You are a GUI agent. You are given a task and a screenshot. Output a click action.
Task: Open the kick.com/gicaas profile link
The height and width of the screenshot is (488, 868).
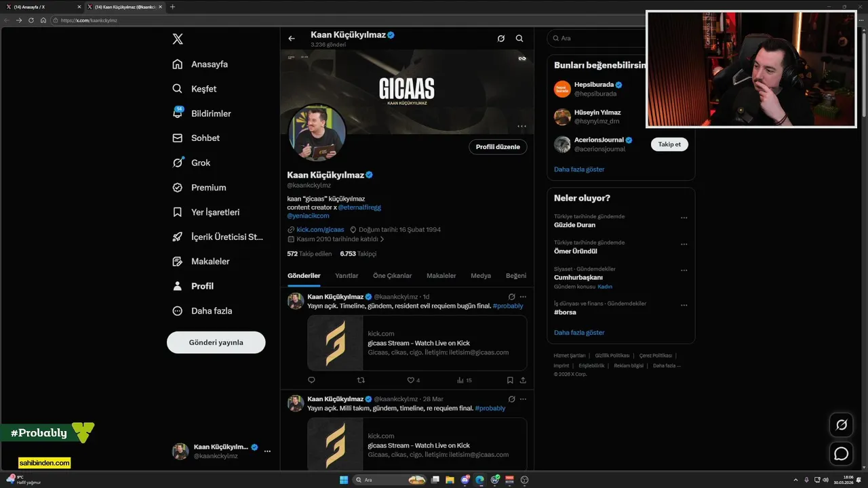click(x=320, y=230)
